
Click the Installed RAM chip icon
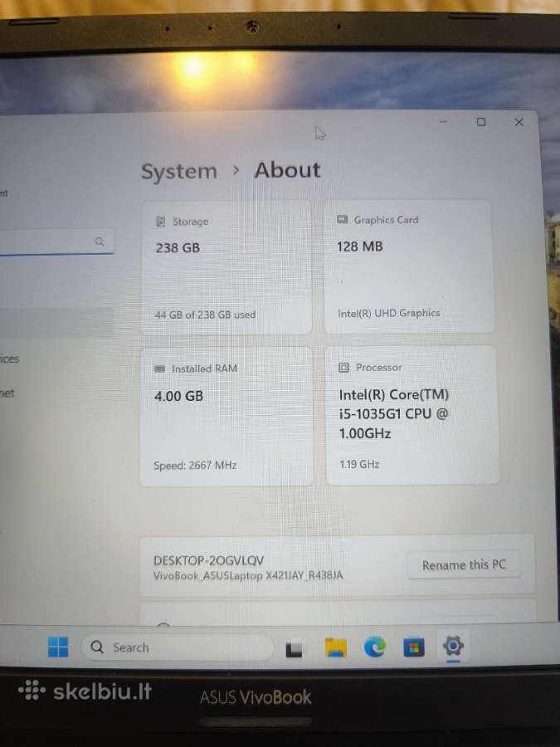click(x=160, y=369)
